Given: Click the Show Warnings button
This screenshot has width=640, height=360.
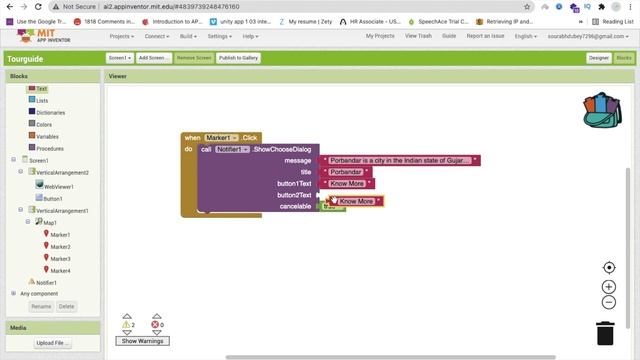Looking at the screenshot, I should [142, 341].
